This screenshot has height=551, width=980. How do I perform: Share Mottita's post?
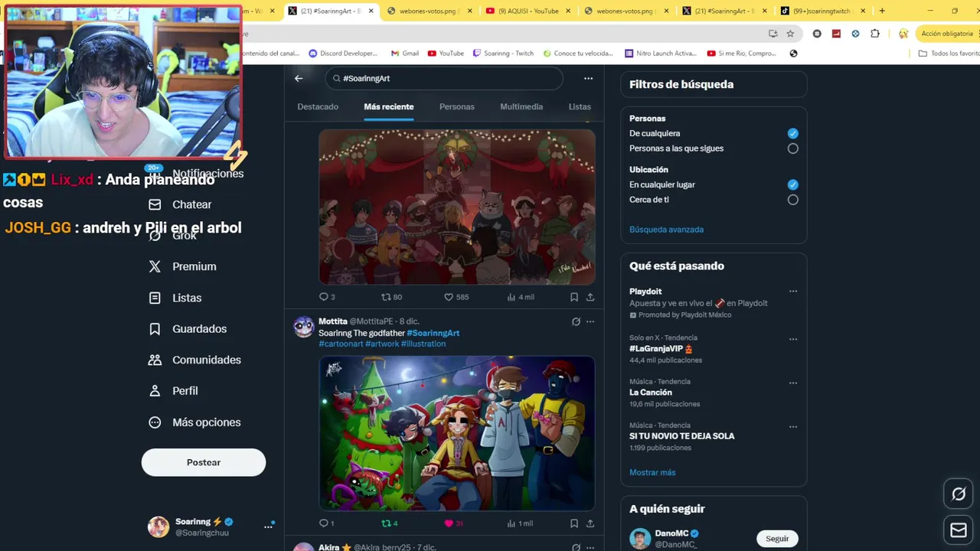pyautogui.click(x=590, y=523)
